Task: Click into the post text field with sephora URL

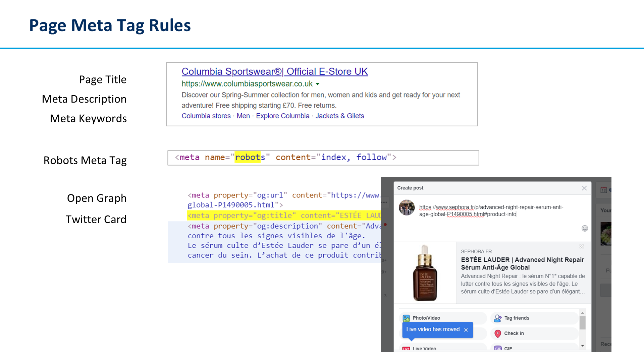Action: coord(491,211)
